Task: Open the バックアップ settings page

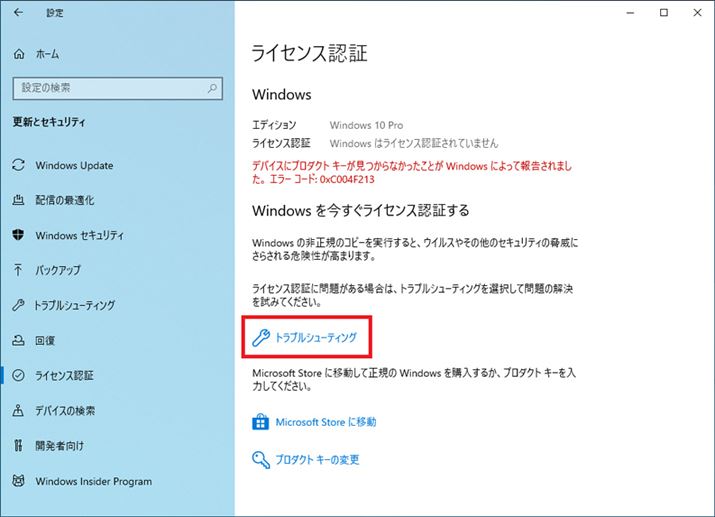Action: pos(58,270)
